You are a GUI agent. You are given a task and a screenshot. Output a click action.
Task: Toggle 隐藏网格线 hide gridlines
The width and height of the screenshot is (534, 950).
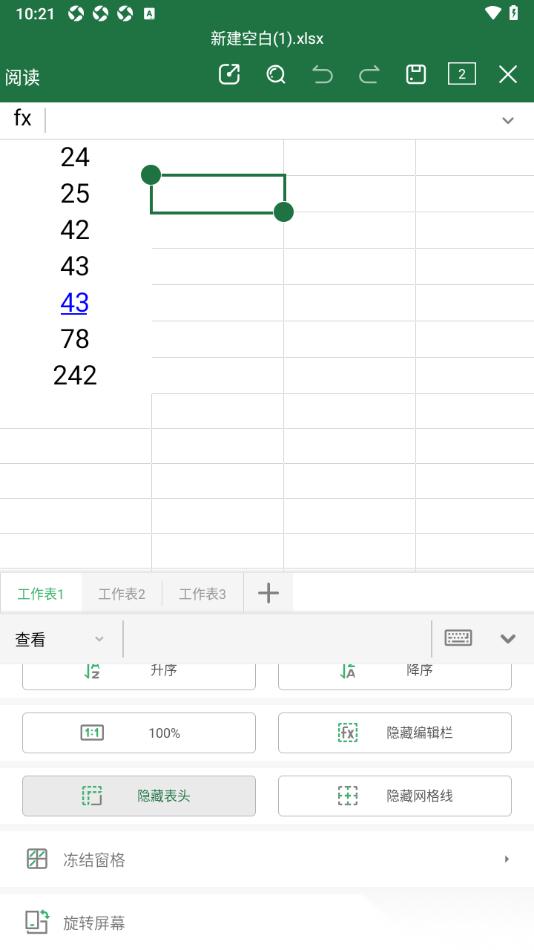(x=395, y=796)
